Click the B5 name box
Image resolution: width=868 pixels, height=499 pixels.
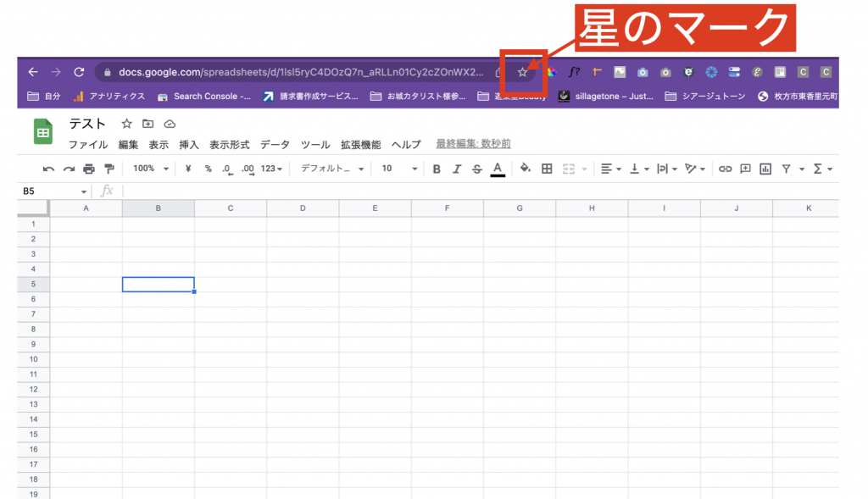(x=54, y=191)
